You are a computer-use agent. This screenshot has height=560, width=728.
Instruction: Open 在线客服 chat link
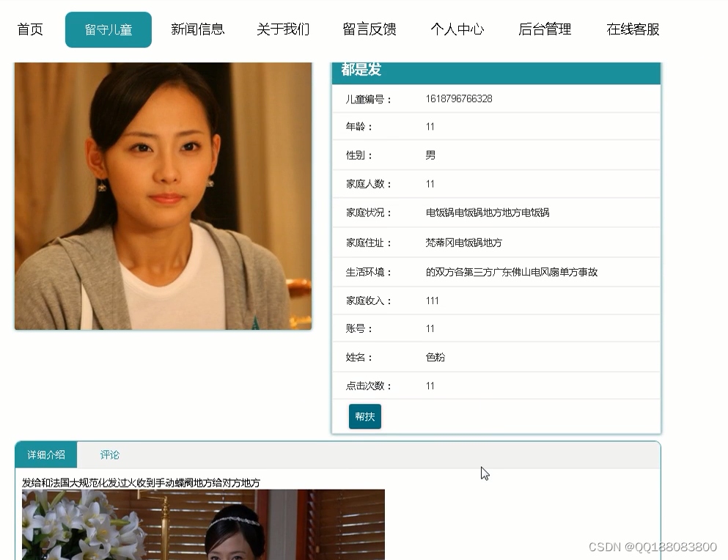point(633,29)
